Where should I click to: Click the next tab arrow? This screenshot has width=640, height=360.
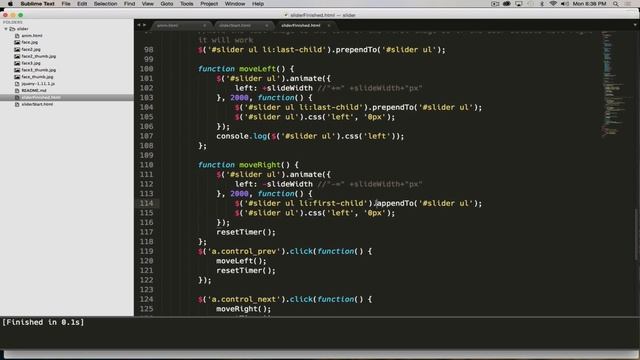click(x=144, y=25)
